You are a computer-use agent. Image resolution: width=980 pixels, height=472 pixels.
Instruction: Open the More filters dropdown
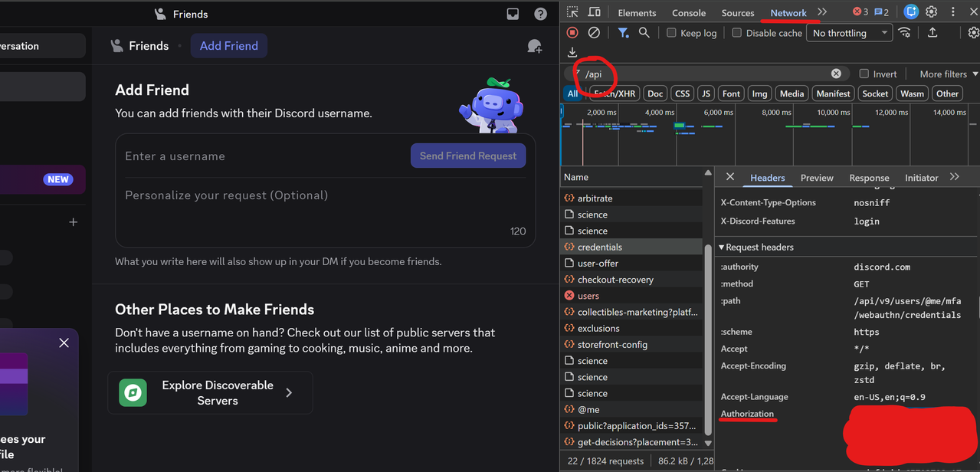pyautogui.click(x=949, y=74)
